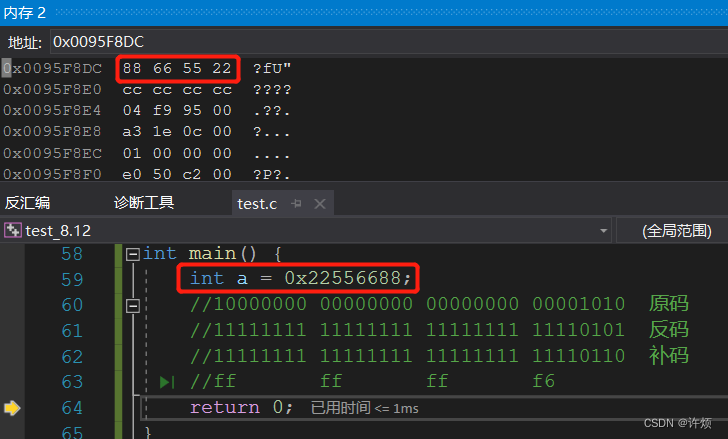This screenshot has height=439, width=728.
Task: Click memory address row 0x0095F8E4
Action: [x=52, y=110]
